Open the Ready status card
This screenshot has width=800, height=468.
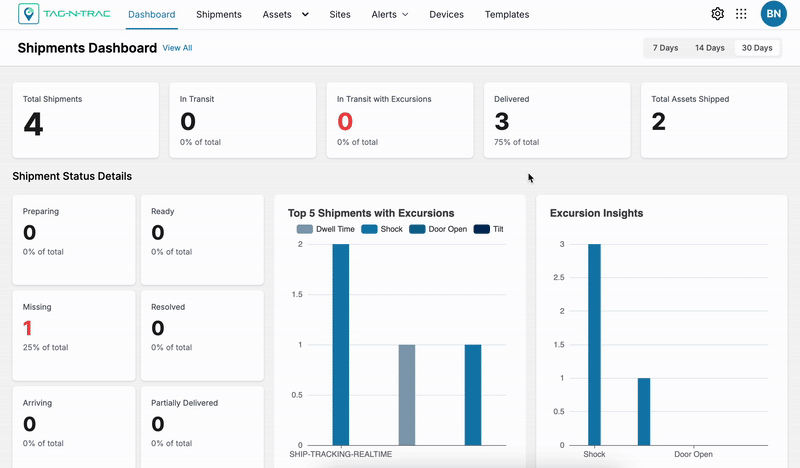(x=203, y=239)
